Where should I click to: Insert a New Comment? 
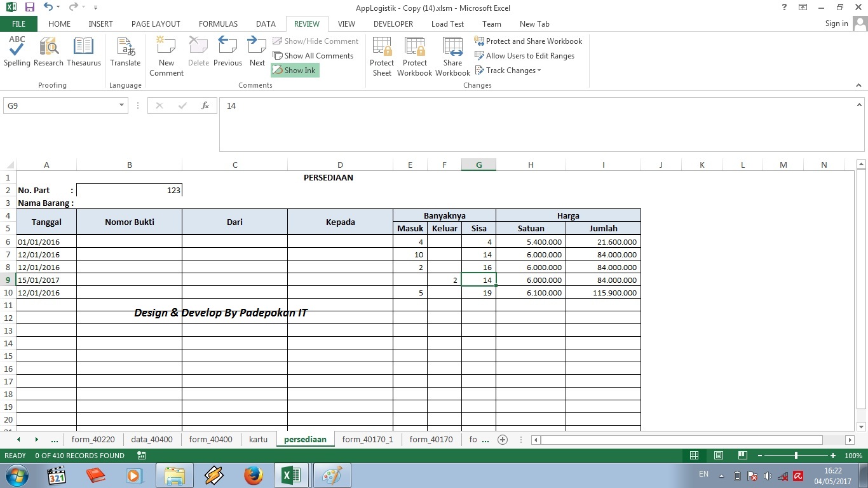coord(166,56)
